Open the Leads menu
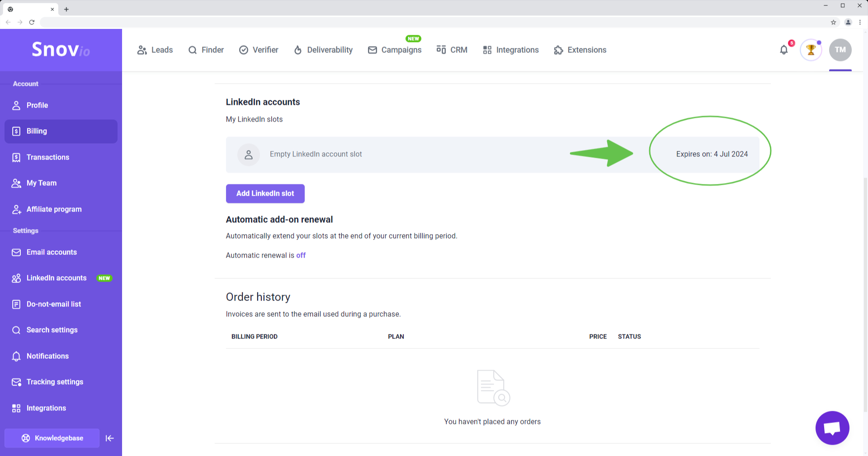Viewport: 868px width, 456px height. click(x=155, y=50)
